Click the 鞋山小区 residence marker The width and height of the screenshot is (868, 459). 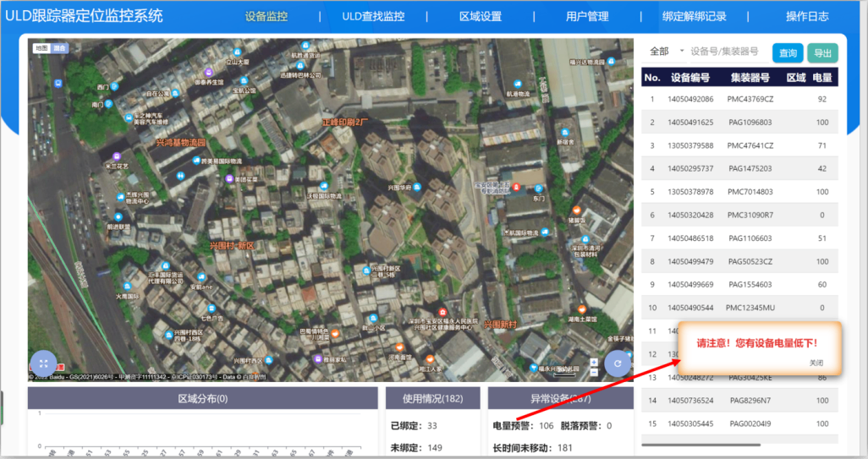[373, 319]
